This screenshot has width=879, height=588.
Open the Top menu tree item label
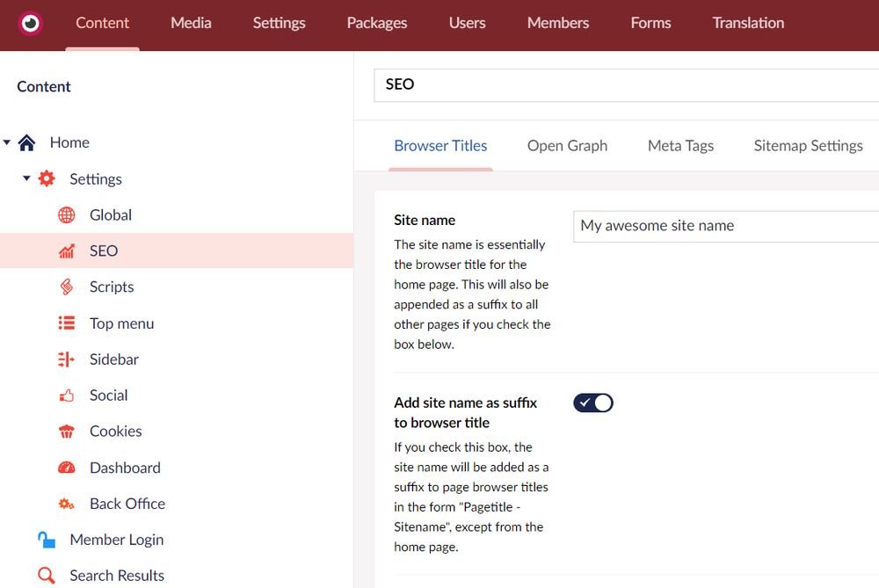click(121, 323)
